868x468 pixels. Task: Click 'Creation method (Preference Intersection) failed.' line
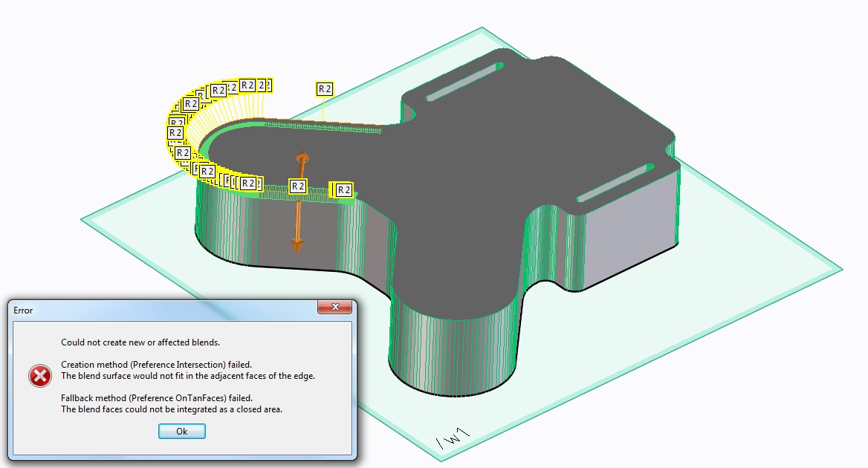156,365
